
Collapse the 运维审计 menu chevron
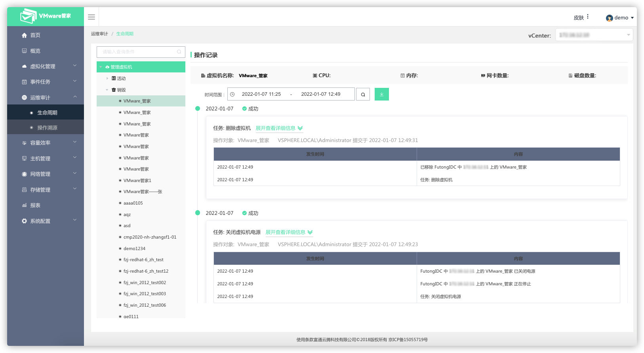coord(75,97)
